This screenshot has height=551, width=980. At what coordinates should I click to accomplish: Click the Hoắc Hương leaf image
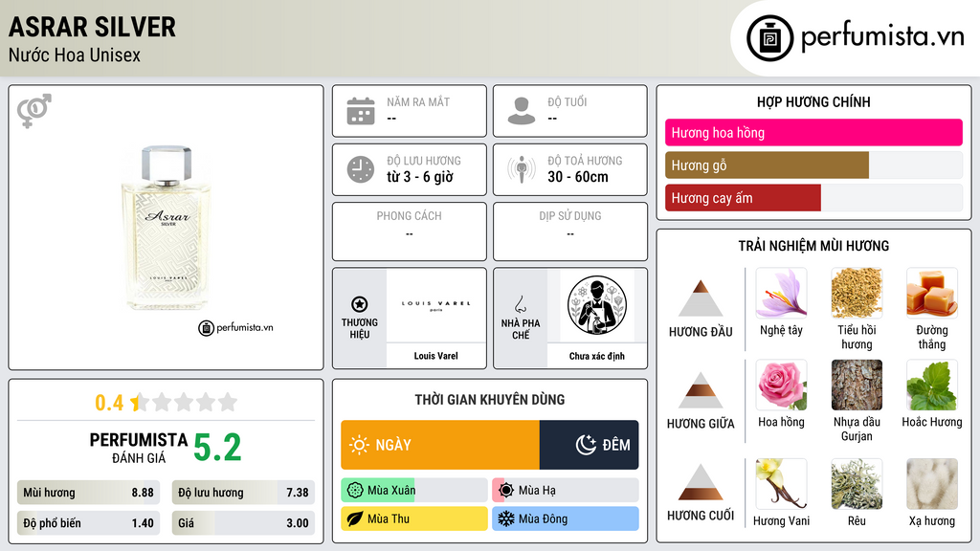(932, 385)
